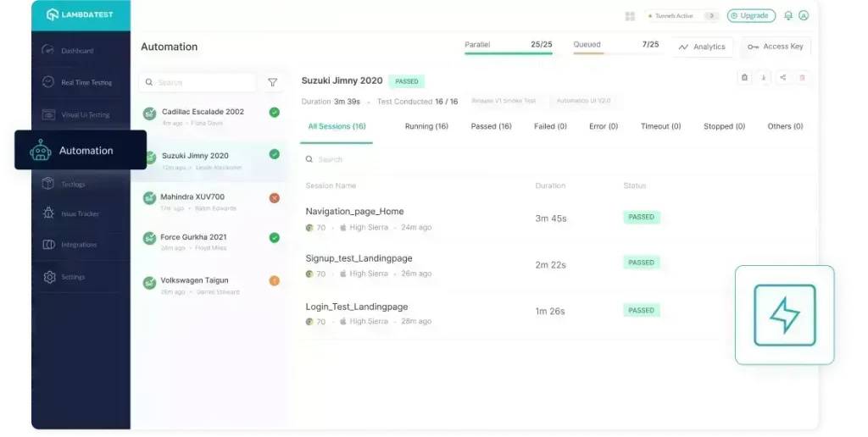868x437 pixels.
Task: Switch to Failed (0) tab
Action: 550,127
